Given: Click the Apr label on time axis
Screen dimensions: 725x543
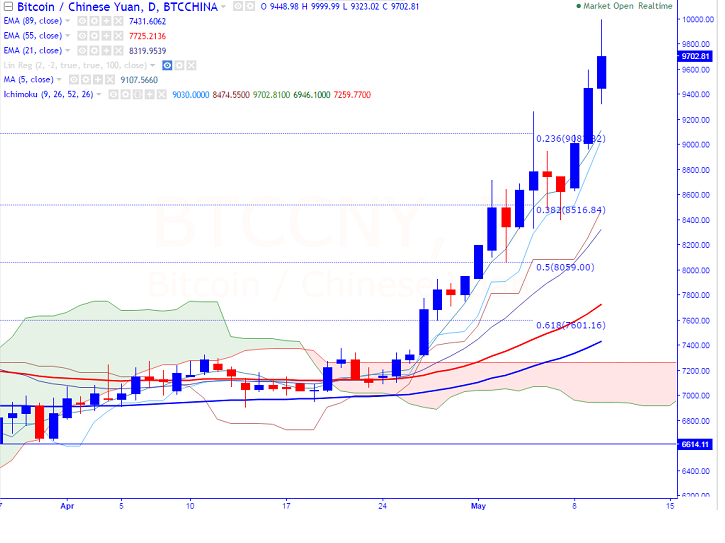Looking at the screenshot, I should coord(67,506).
